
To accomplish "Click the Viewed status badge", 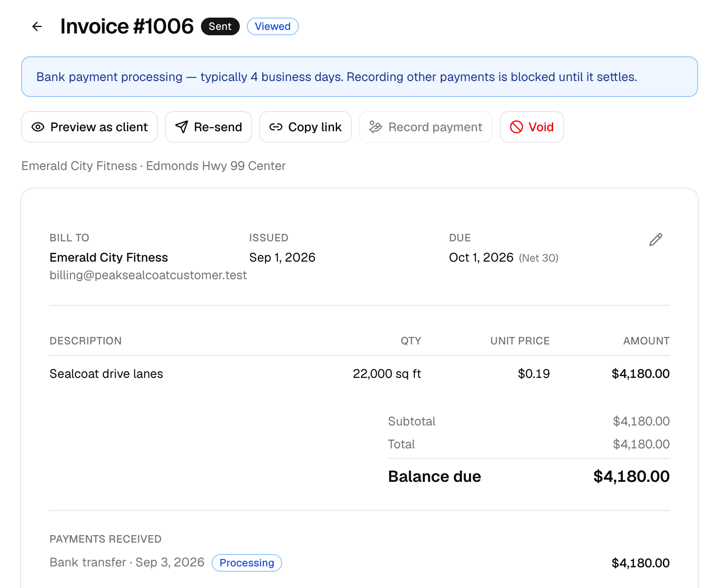I will click(x=273, y=26).
